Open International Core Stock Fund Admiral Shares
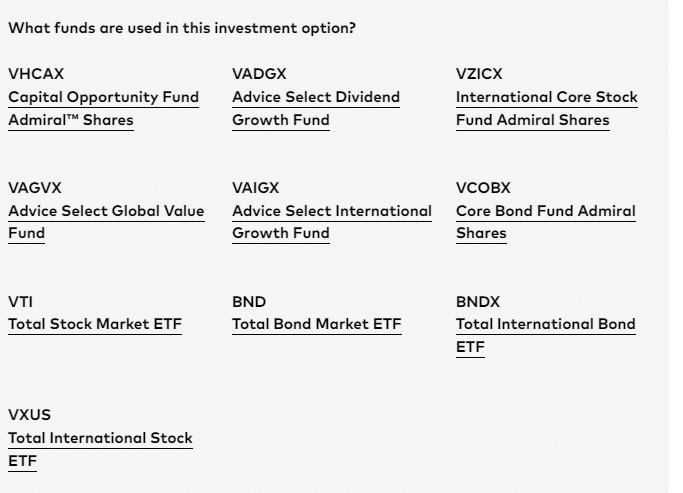683x493 pixels. [x=547, y=108]
